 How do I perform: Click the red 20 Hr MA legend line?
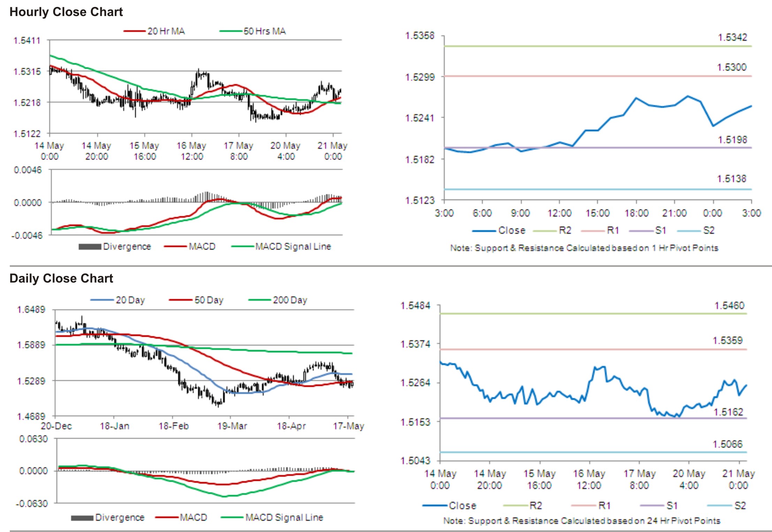[x=134, y=31]
